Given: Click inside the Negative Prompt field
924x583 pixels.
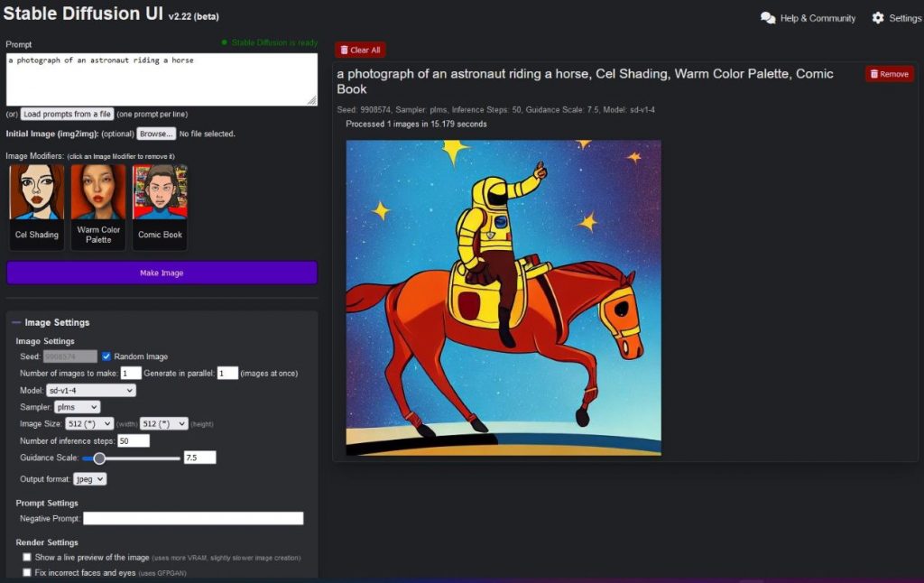Looking at the screenshot, I should [x=193, y=518].
